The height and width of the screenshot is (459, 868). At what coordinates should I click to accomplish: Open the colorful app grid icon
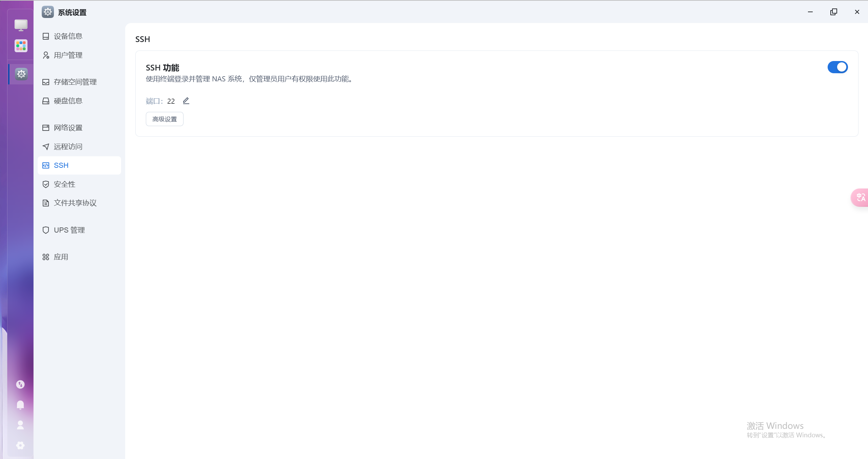tap(21, 45)
